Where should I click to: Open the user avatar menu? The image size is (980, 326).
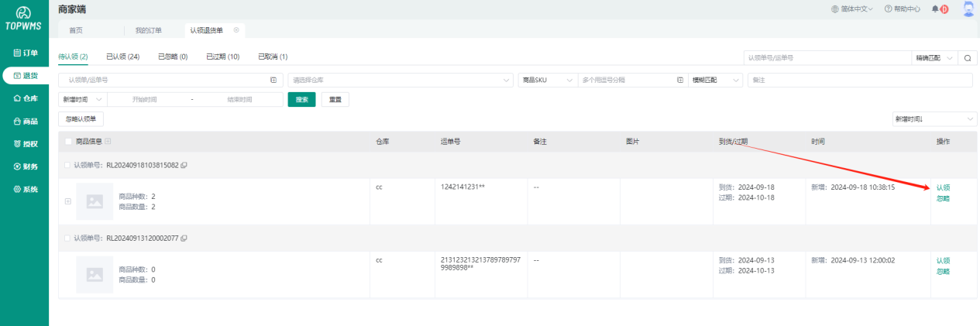[x=968, y=9]
